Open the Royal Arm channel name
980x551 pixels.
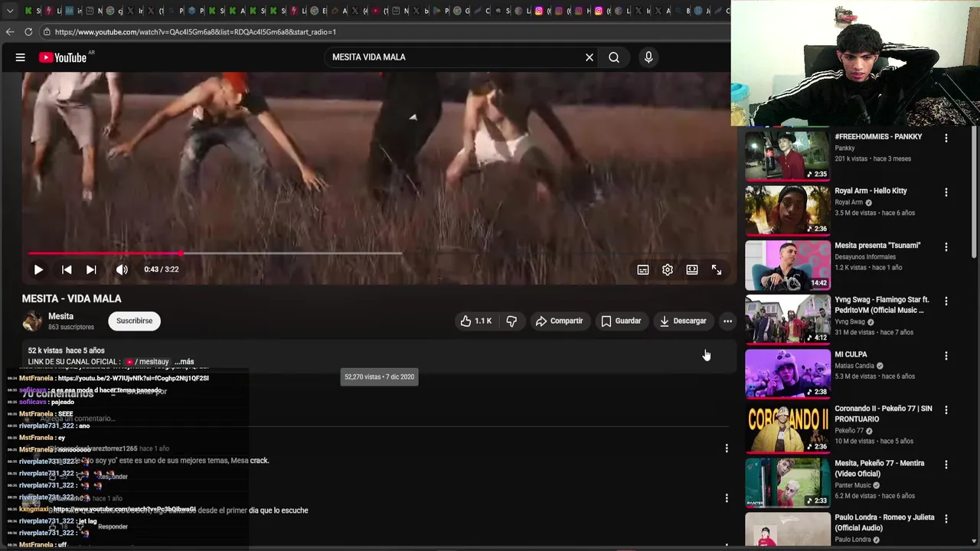(x=848, y=203)
